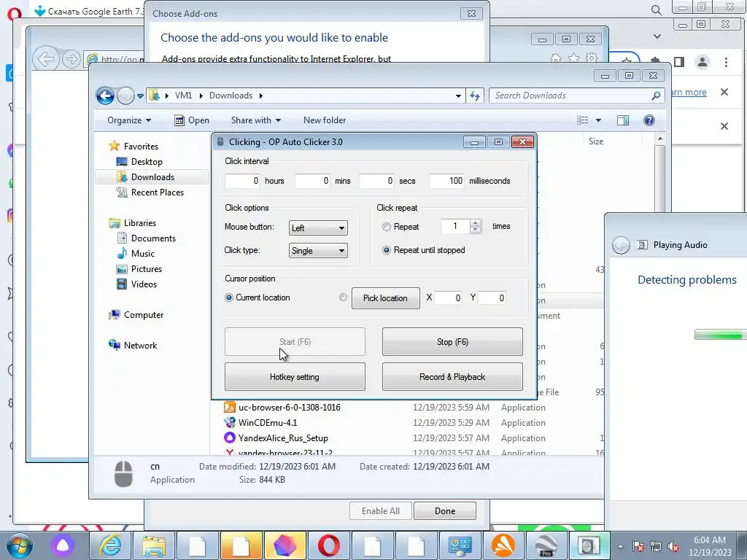Select Music library
Image resolution: width=747 pixels, height=560 pixels.
[143, 253]
